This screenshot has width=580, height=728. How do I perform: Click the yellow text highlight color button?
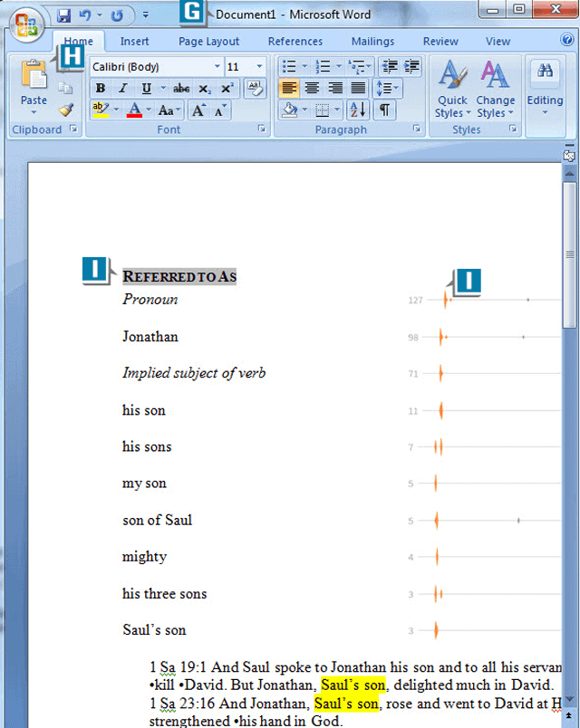click(99, 110)
